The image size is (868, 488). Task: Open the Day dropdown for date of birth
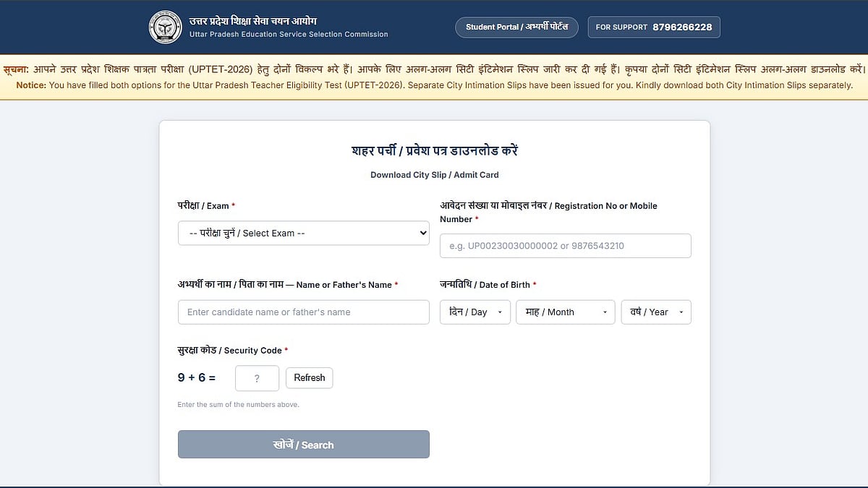pos(475,312)
